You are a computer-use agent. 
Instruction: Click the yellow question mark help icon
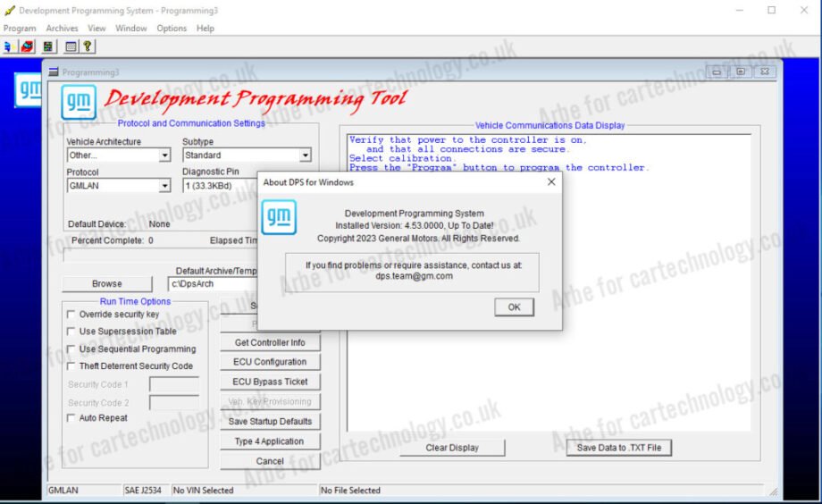point(88,46)
